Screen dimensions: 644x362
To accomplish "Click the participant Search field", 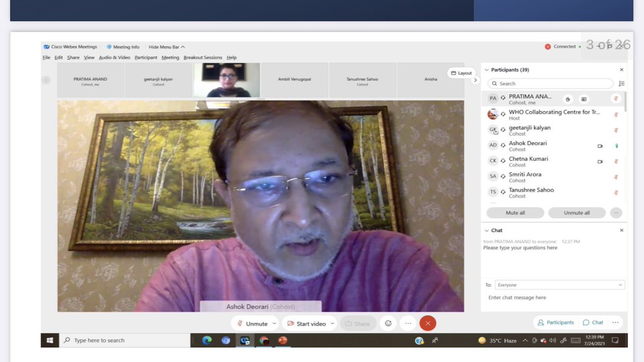I will (550, 84).
